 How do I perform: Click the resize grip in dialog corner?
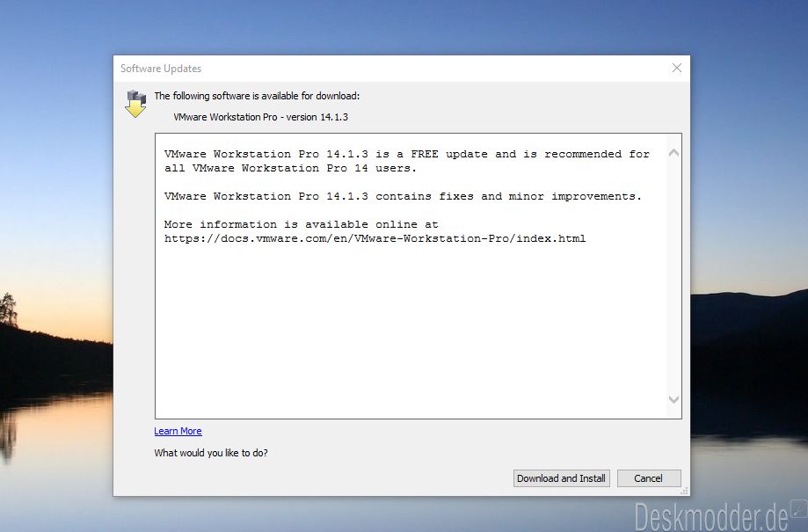click(x=684, y=491)
